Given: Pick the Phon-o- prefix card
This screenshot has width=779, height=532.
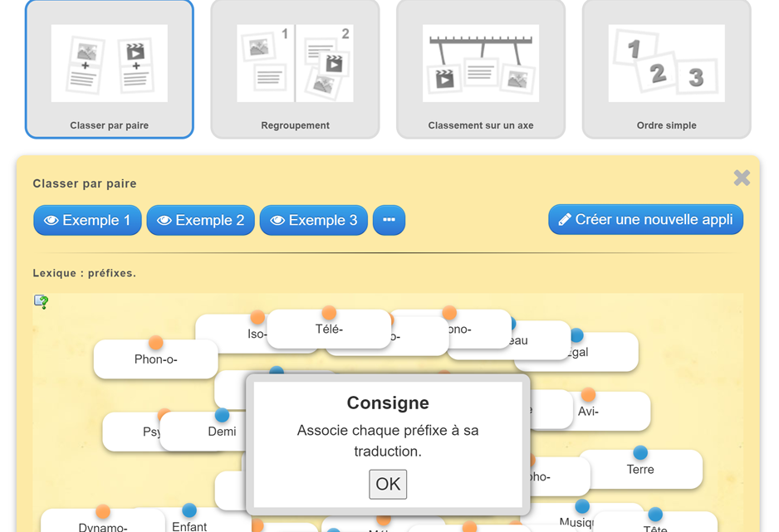Looking at the screenshot, I should coord(155,359).
